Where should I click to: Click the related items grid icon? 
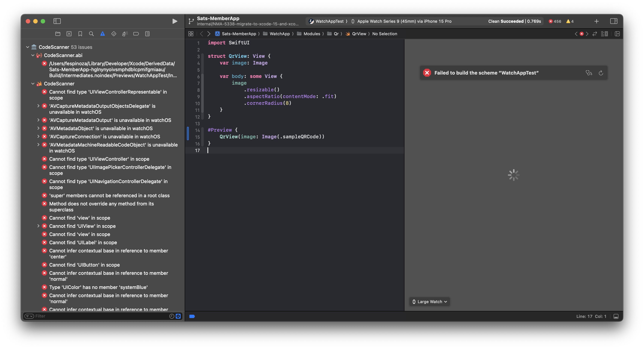[191, 34]
